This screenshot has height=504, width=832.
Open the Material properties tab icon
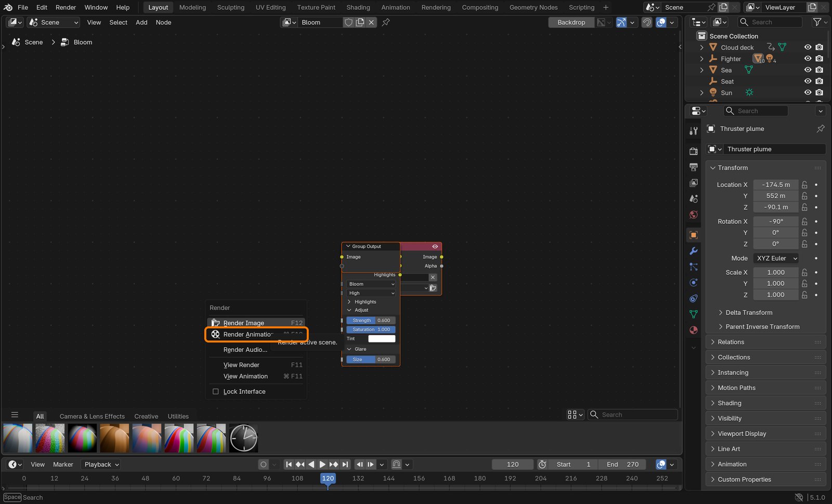click(x=693, y=330)
